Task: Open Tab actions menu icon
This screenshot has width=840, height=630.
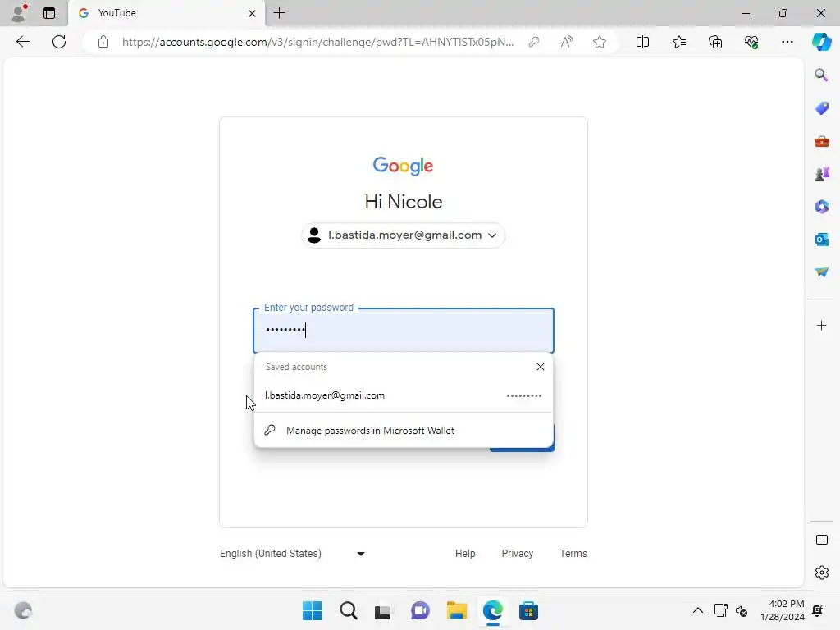Action: coord(49,13)
